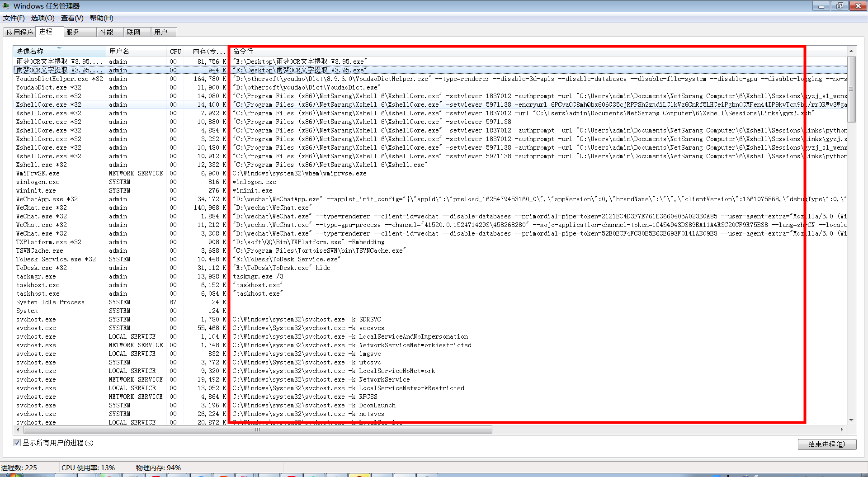Select WmiPrvSE.exe process row
Image resolution: width=868 pixels, height=477 pixels.
click(430, 173)
